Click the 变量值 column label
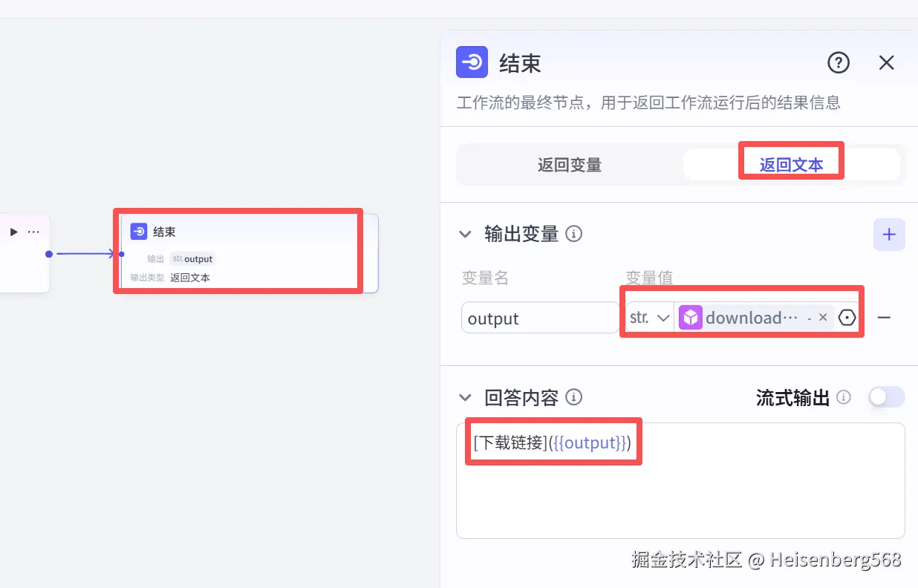 tap(649, 278)
